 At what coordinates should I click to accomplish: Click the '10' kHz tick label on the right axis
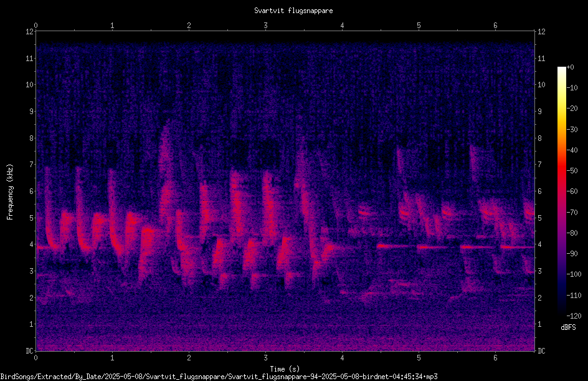tap(541, 85)
